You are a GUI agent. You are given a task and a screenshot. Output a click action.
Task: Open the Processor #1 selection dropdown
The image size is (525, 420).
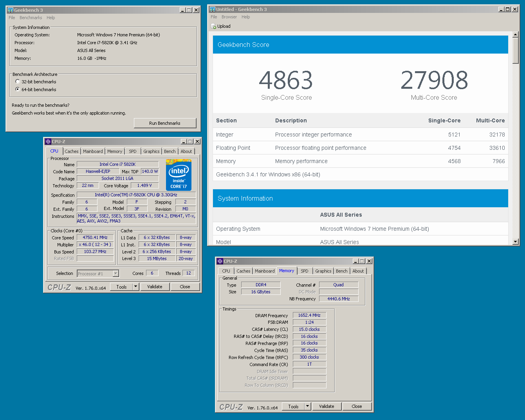pos(116,274)
